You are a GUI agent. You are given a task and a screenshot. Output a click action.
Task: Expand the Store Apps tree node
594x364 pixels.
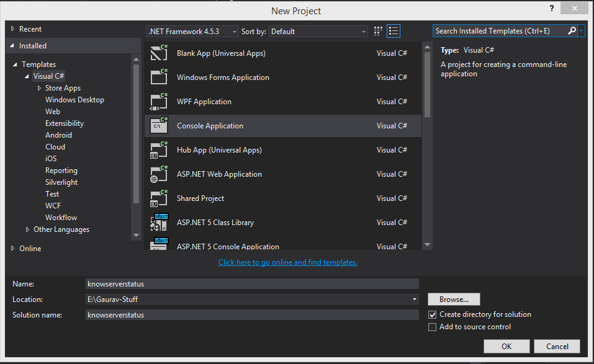[39, 88]
